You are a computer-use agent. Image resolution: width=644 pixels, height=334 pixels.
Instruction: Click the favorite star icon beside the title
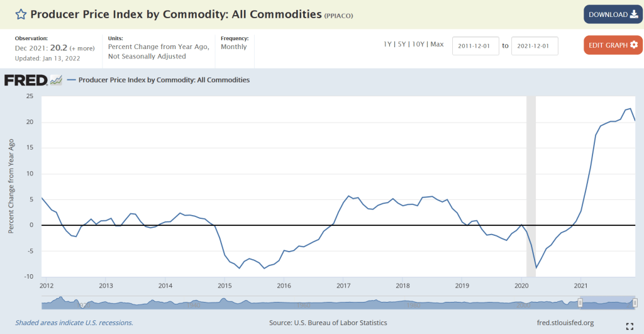pyautogui.click(x=21, y=14)
